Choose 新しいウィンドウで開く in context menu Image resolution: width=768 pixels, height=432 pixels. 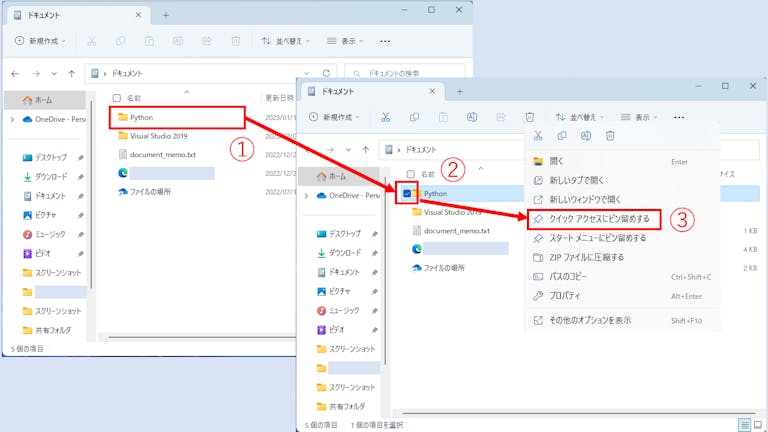[x=622, y=199]
